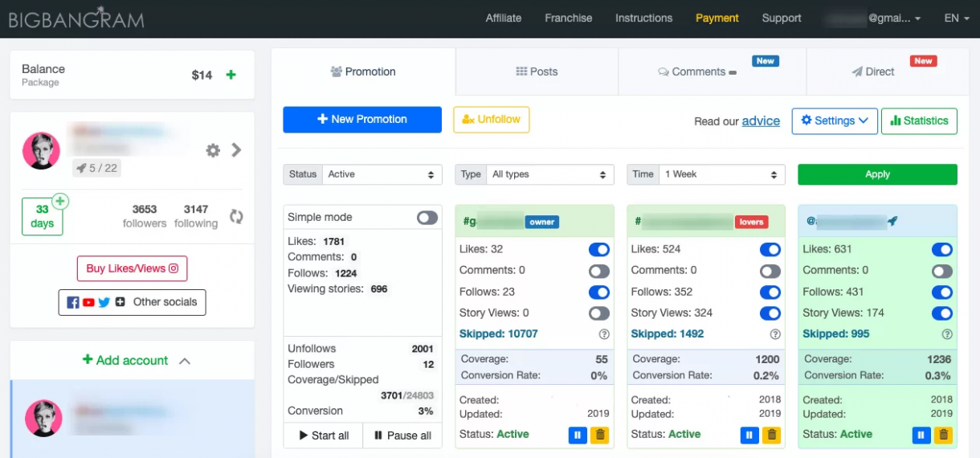
Task: Toggle Follows: 431 switch
Action: tap(942, 292)
